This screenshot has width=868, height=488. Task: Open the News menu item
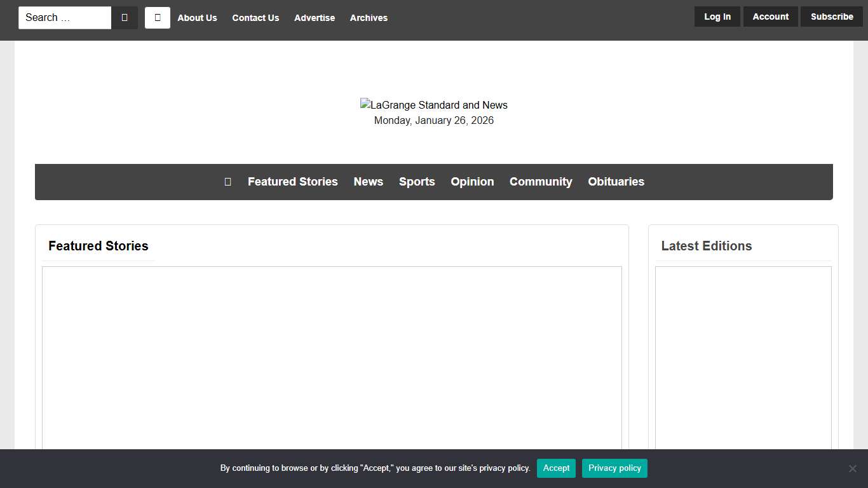369,182
